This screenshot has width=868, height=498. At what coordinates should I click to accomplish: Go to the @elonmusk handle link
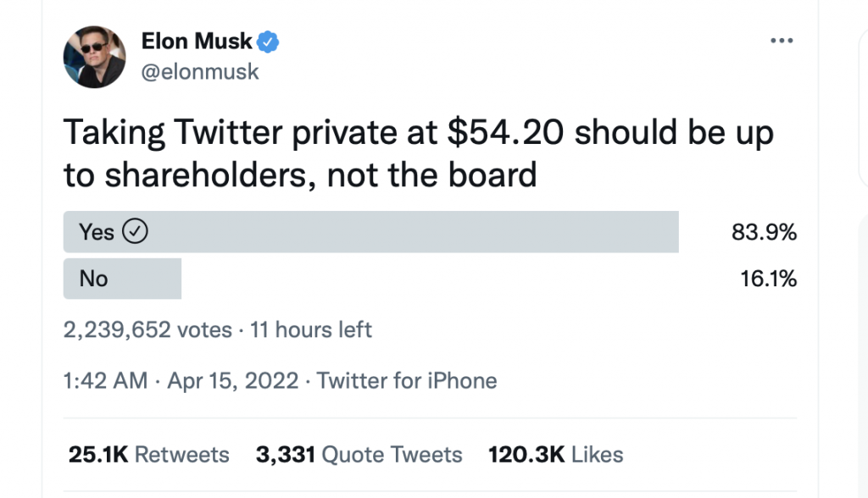tap(200, 71)
